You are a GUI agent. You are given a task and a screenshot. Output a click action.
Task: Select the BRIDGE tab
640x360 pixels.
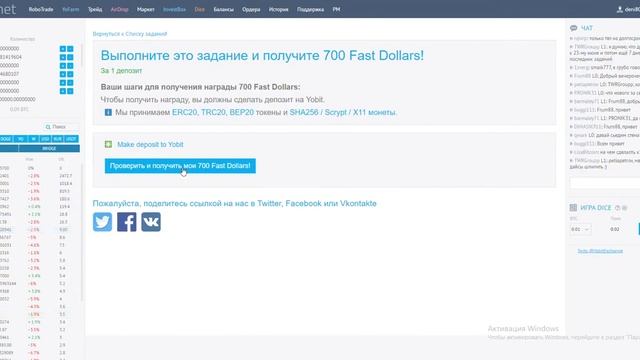point(49,149)
